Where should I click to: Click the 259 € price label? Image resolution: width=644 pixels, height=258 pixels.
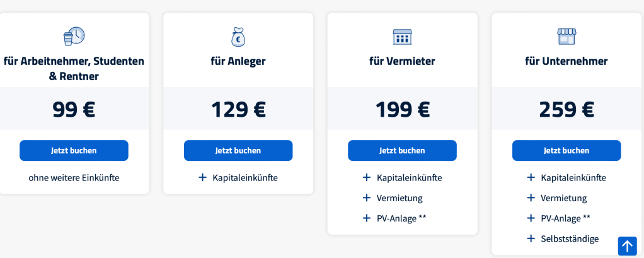pos(566,109)
